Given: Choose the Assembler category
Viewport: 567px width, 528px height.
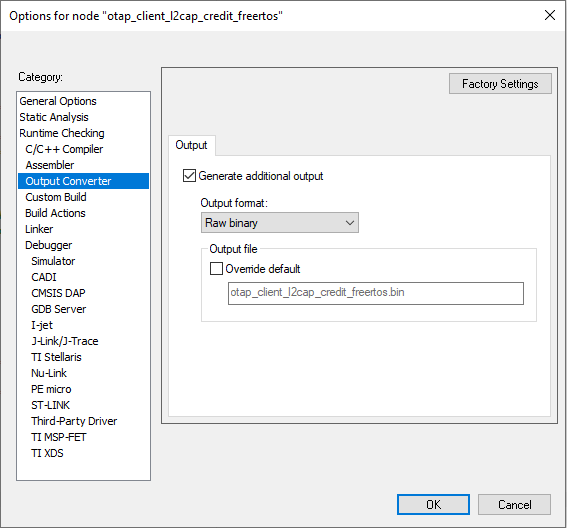Looking at the screenshot, I should [50, 165].
